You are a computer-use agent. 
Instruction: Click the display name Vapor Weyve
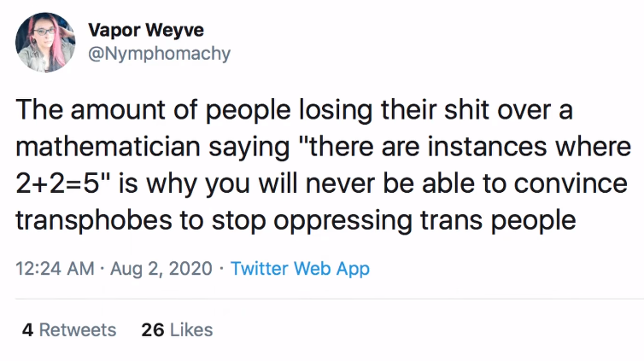(x=146, y=30)
